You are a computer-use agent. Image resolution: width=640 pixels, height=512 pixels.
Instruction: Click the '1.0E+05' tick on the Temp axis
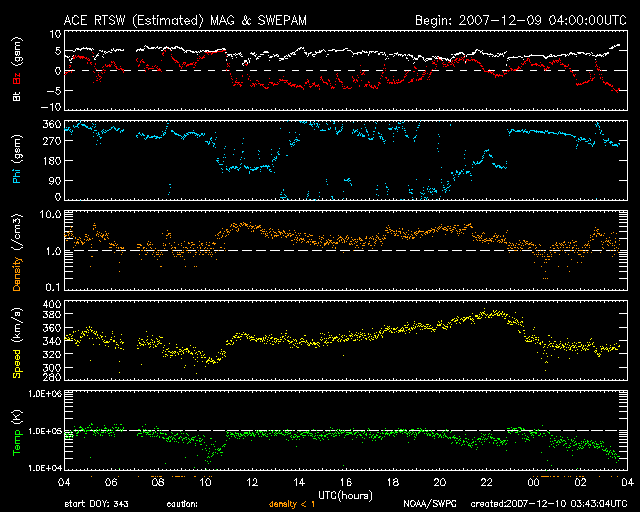[x=45, y=431]
